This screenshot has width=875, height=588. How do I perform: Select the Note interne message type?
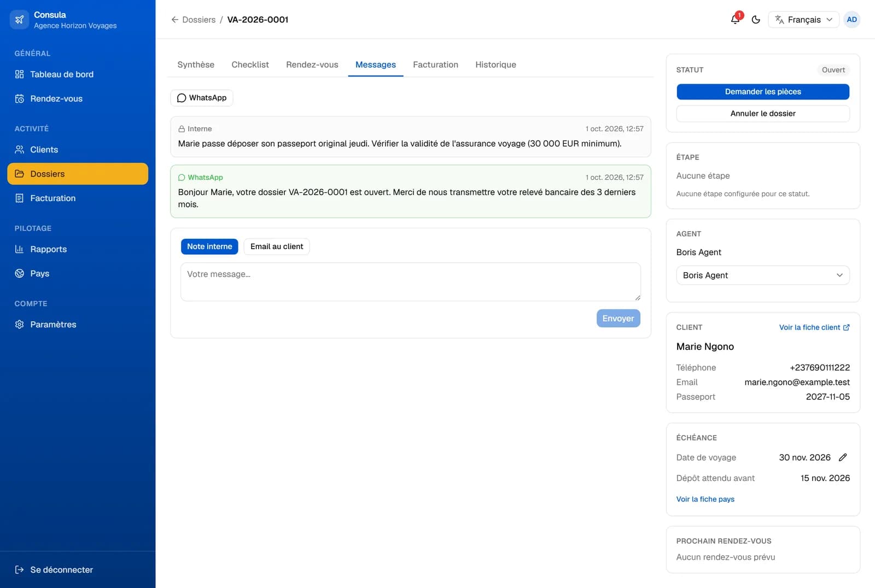[x=209, y=246]
